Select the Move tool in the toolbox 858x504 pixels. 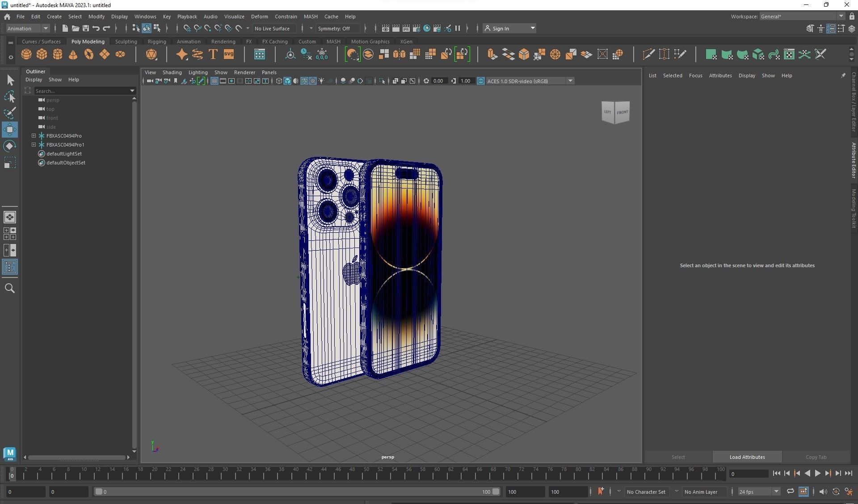(x=10, y=130)
